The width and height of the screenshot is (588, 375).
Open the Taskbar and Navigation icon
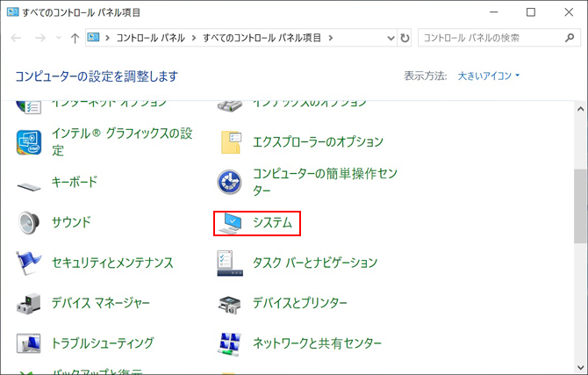230,263
